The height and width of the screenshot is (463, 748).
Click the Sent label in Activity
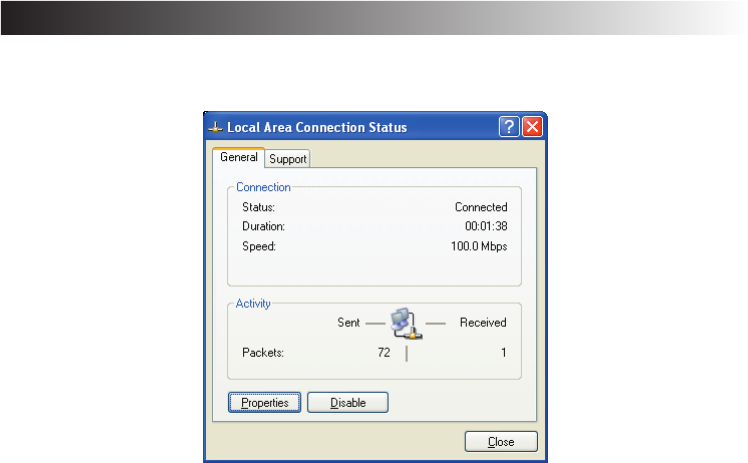348,323
